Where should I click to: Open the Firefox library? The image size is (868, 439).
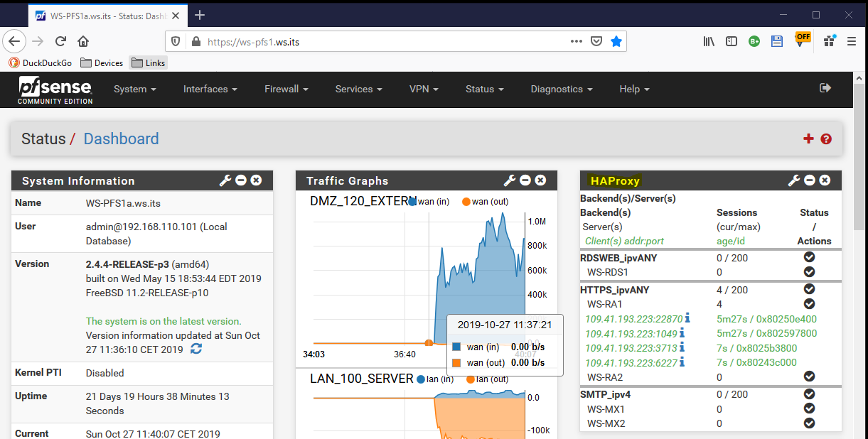709,41
